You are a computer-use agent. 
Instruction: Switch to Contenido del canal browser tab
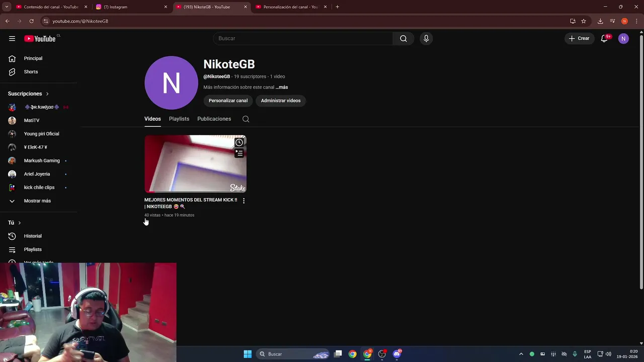tap(51, 7)
